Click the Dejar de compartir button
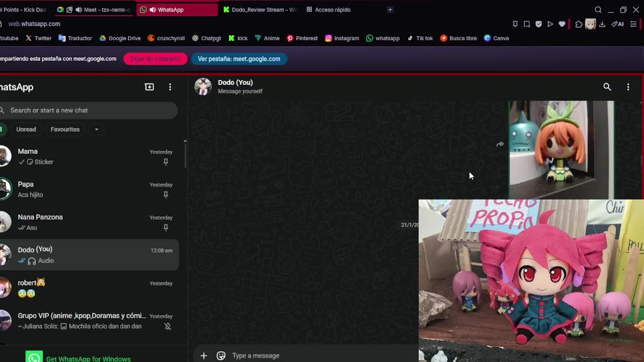 pos(155,59)
